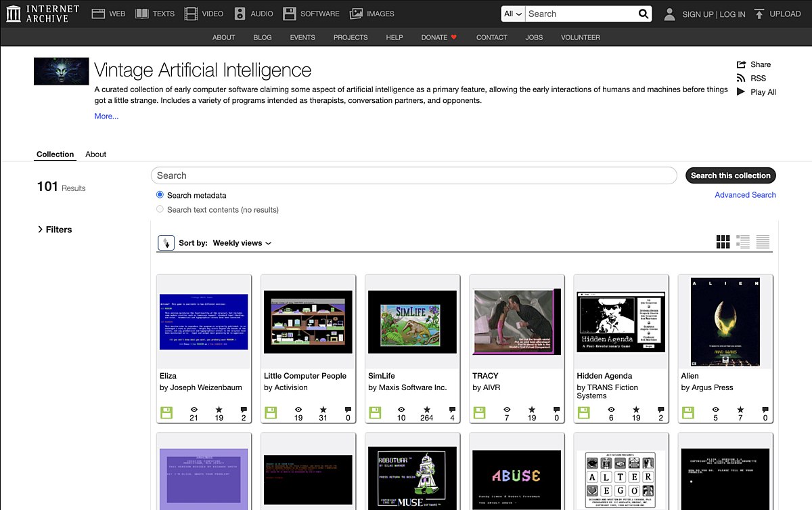Click the Share icon
812x510 pixels.
coord(741,64)
